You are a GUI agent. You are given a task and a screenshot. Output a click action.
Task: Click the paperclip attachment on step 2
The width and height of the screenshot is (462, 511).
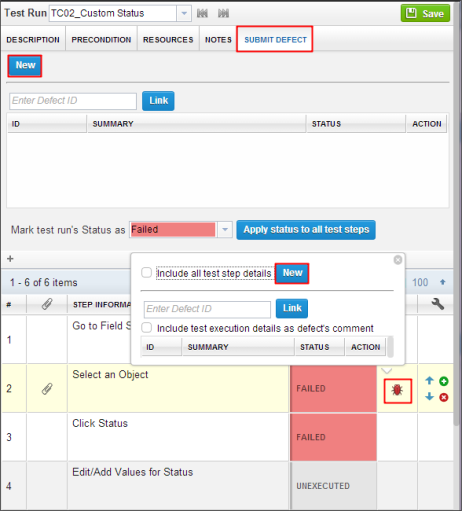pos(47,389)
